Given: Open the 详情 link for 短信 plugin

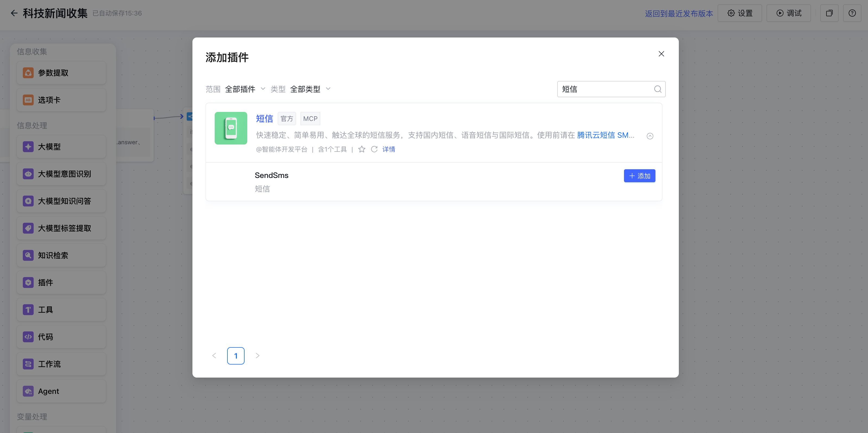Looking at the screenshot, I should pyautogui.click(x=388, y=149).
